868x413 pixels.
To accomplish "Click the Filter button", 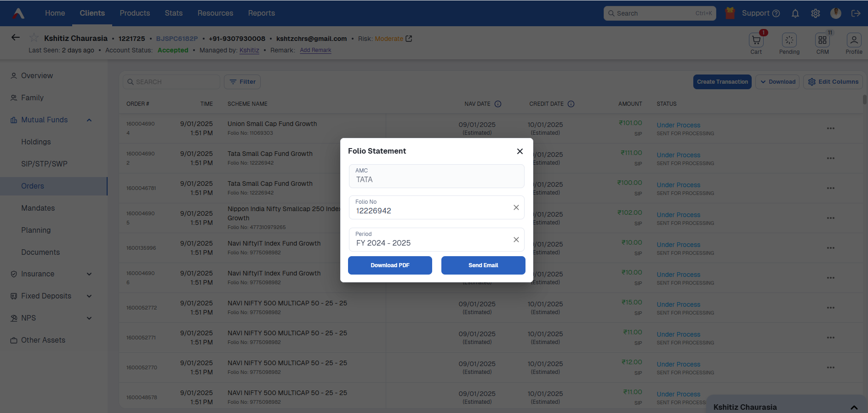I will (242, 82).
